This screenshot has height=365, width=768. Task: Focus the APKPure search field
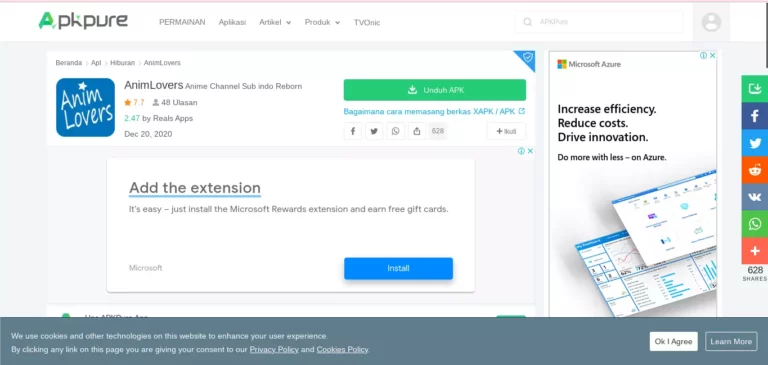coord(599,22)
